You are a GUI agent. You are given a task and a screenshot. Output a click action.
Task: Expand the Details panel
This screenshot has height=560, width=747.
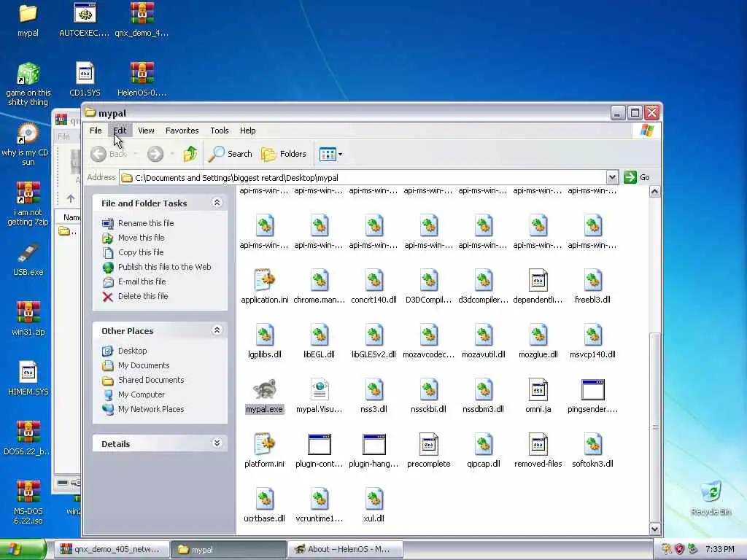click(217, 443)
